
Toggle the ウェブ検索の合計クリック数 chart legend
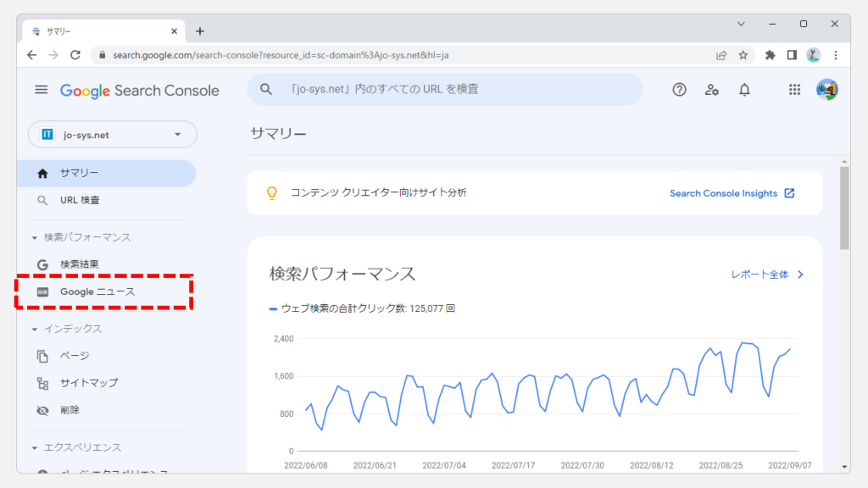pos(362,308)
